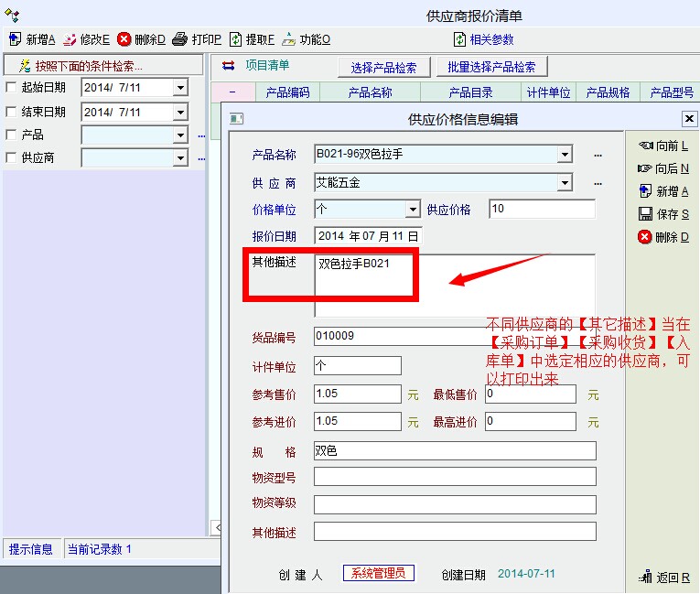Click the 产品编码 column header
The height and width of the screenshot is (594, 700).
(x=287, y=92)
